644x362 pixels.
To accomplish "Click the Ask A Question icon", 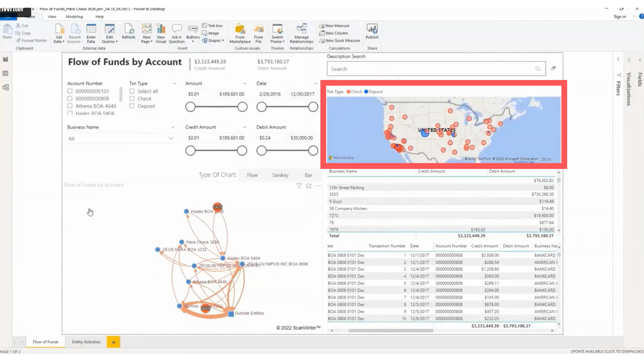I will pyautogui.click(x=177, y=29).
